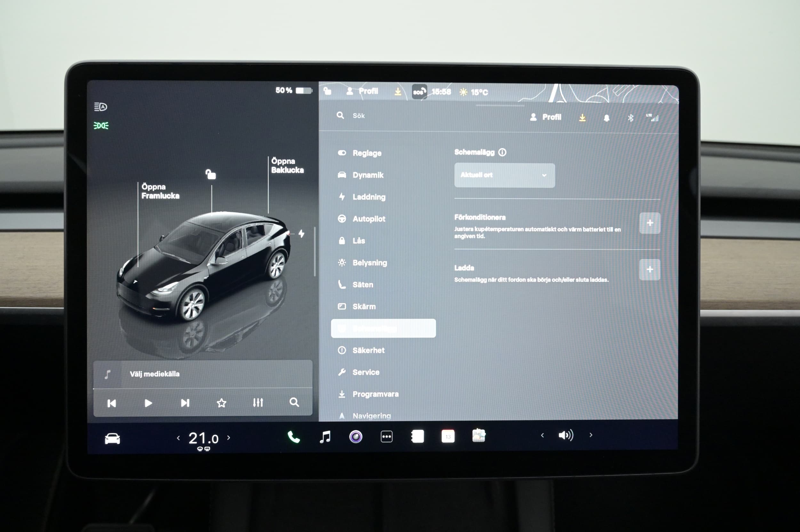This screenshot has height=532, width=800.
Task: Add a Förkonditionera schedule with plus
Action: (649, 223)
